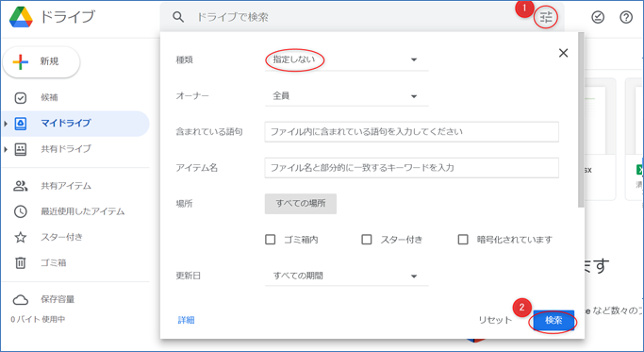The image size is (644, 352).
Task: Click the search magnifier icon
Action: click(x=178, y=17)
